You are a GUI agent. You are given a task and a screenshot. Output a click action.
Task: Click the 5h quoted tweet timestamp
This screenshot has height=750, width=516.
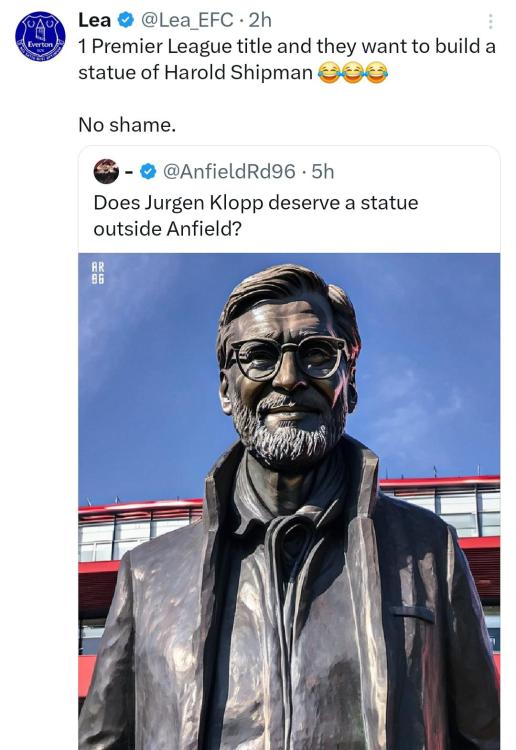tap(323, 172)
